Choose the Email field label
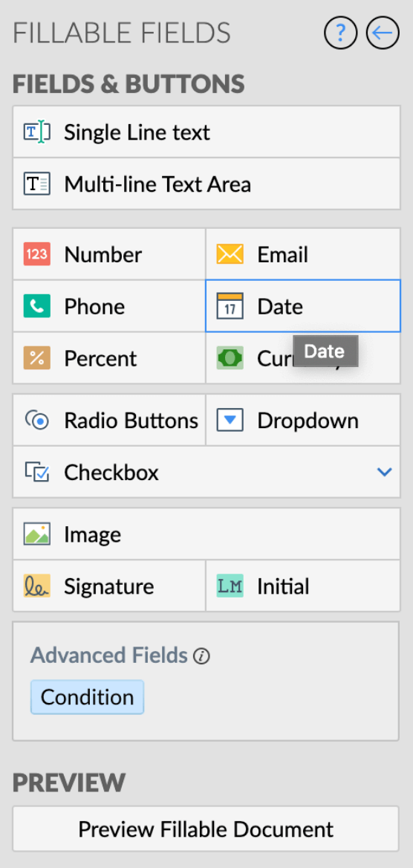The height and width of the screenshot is (868, 413). (x=282, y=255)
